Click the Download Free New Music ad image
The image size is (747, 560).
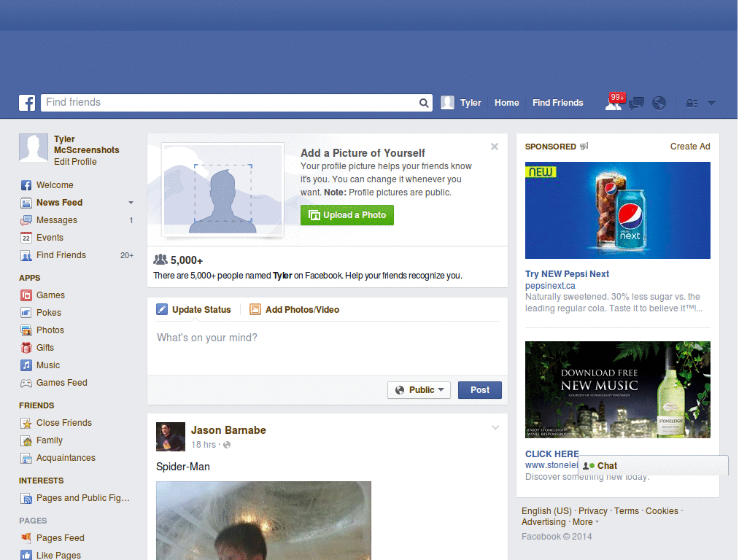pos(617,389)
